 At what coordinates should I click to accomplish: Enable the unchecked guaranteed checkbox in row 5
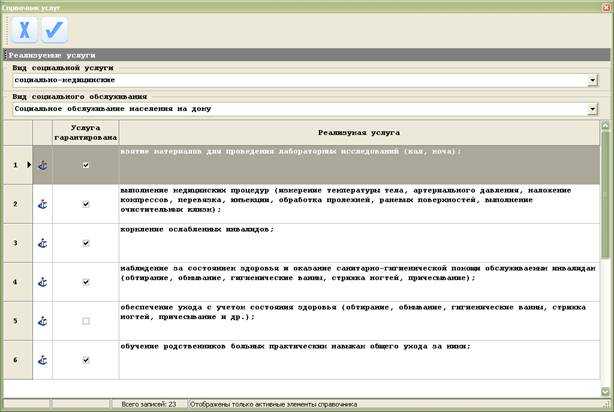pos(86,321)
